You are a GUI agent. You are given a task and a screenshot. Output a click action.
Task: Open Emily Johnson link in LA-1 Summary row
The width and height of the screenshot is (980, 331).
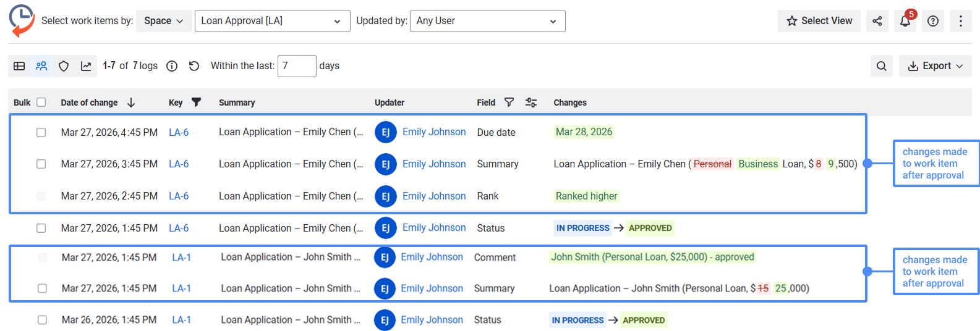pos(432,288)
